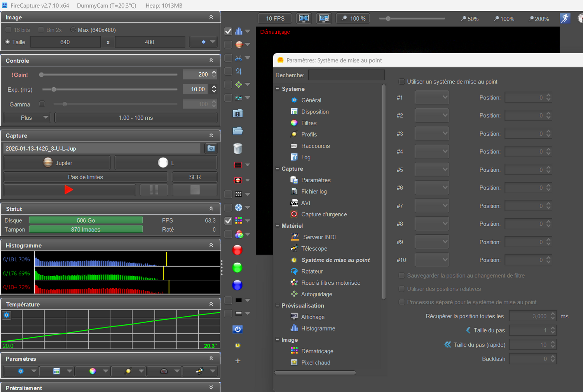583x392 pixels.
Task: Open Autoguidage settings page
Action: 317,294
